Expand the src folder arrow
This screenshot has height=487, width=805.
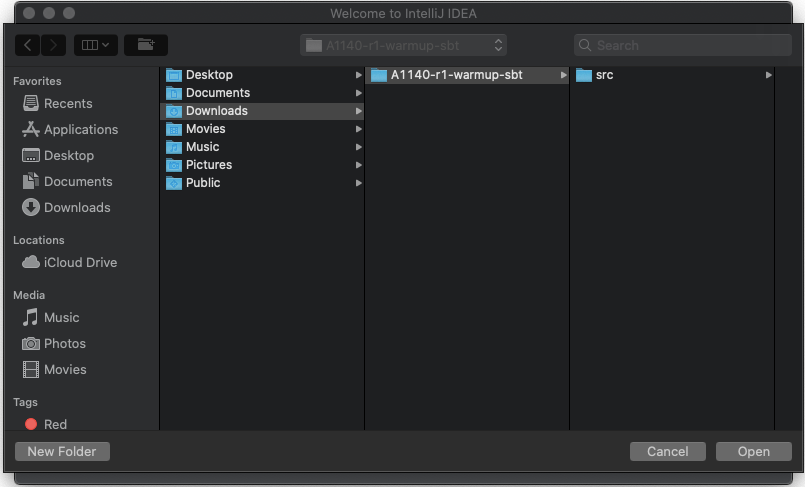(x=768, y=75)
